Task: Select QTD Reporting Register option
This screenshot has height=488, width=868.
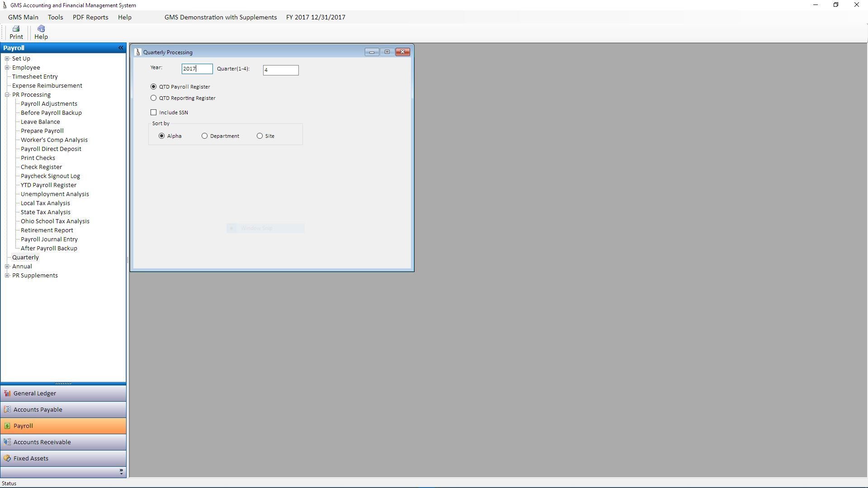Action: pyautogui.click(x=154, y=98)
